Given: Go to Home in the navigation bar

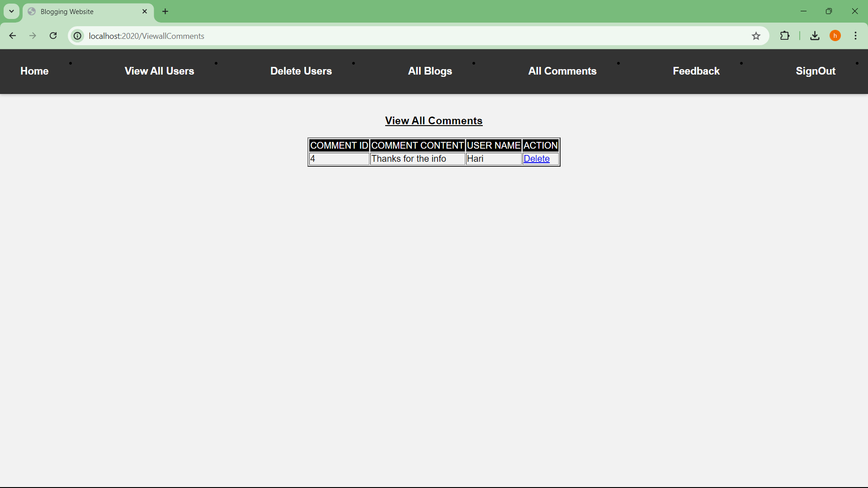Looking at the screenshot, I should point(34,71).
